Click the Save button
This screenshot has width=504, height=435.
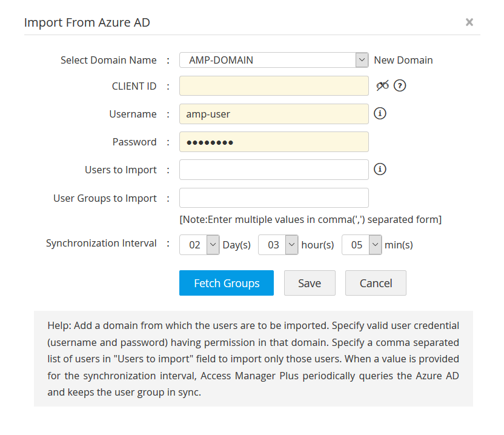coord(310,283)
